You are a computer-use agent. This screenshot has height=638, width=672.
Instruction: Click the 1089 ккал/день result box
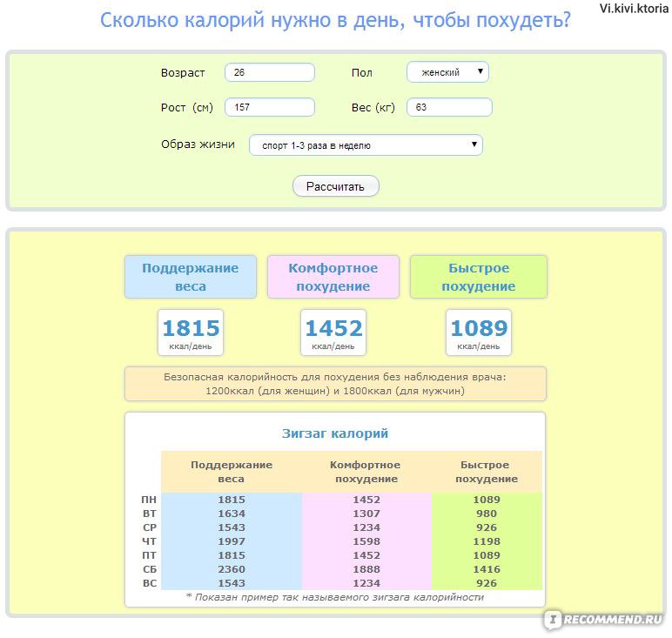coord(478,332)
